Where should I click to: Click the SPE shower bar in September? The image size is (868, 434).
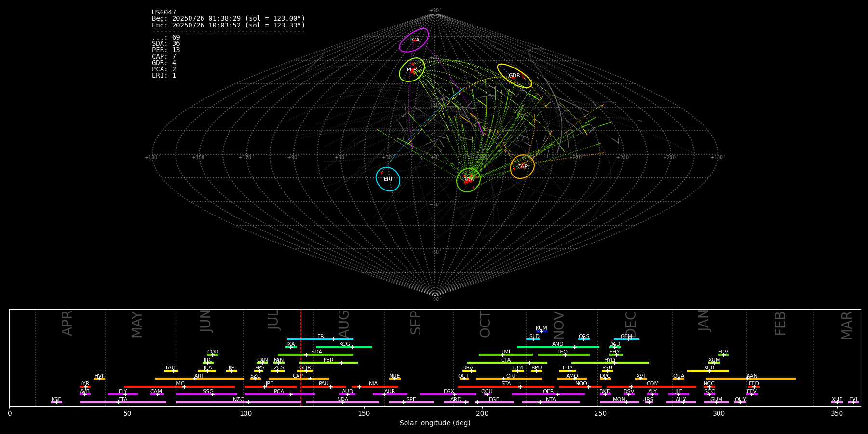pos(411,402)
